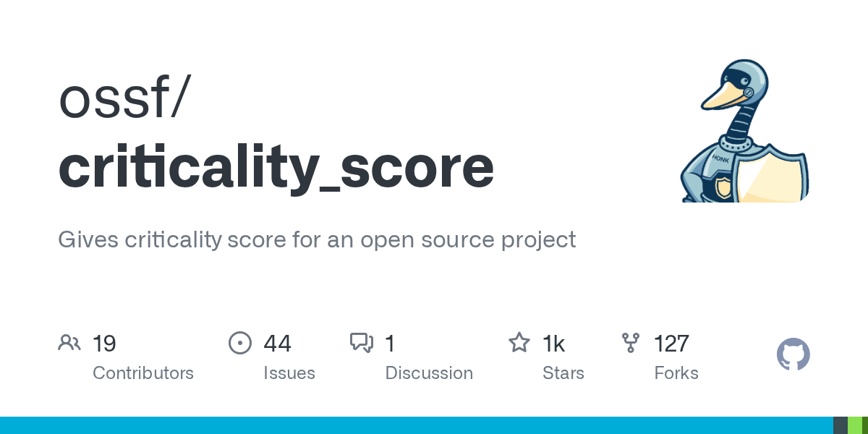This screenshot has width=868, height=434.
Task: Click the Stars star icon
Action: [519, 343]
